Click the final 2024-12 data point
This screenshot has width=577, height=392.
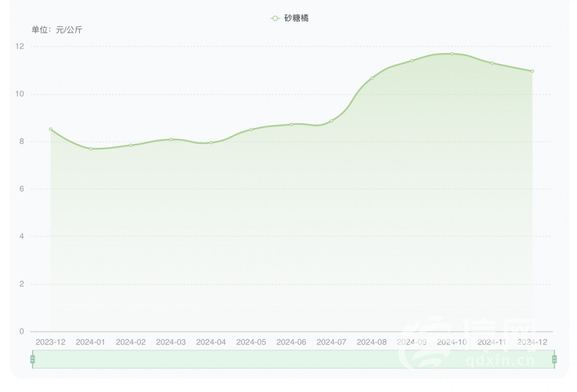tap(532, 71)
